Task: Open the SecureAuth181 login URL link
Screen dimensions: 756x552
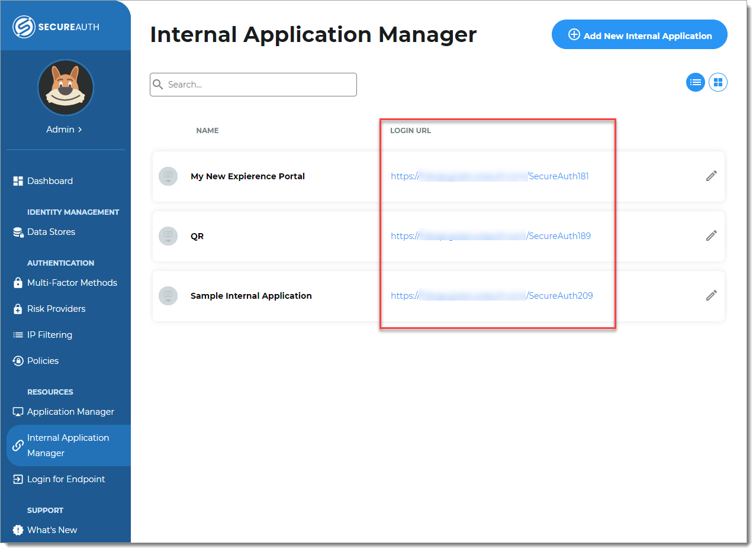Action: (x=491, y=176)
